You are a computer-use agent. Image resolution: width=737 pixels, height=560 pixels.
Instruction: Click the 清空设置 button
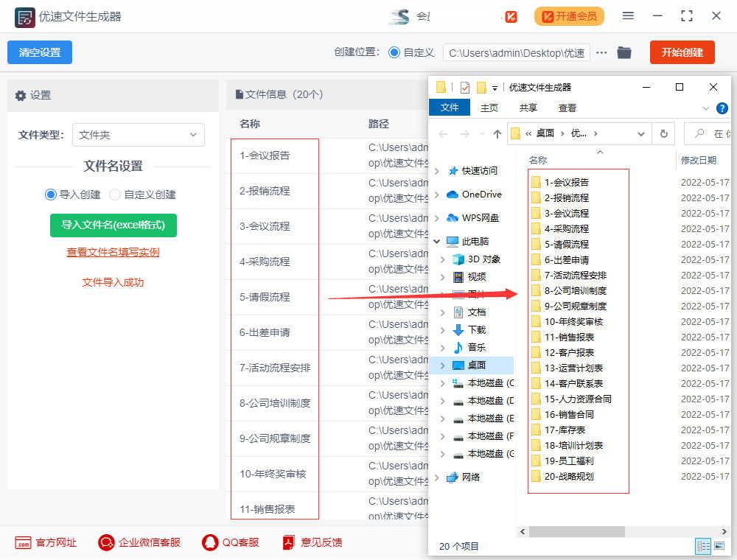pyautogui.click(x=40, y=52)
